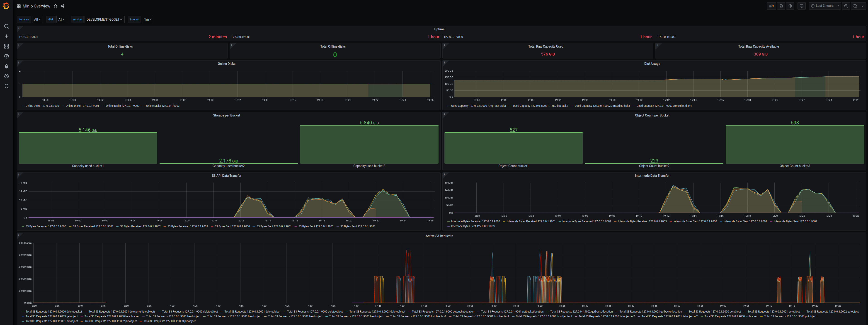Click the Capacity used bucket3 bar

(x=369, y=144)
